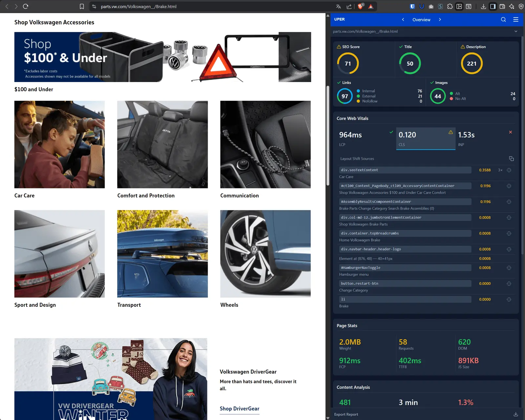Open the Shop DriverGear link

(240, 409)
